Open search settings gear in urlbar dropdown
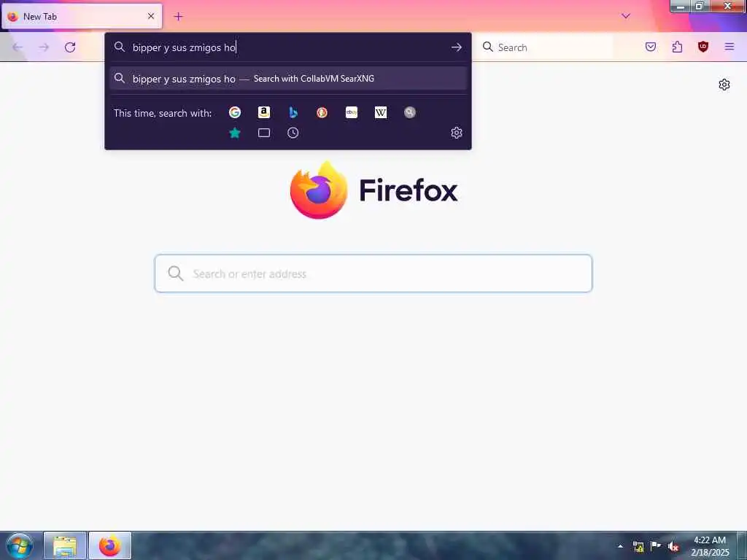Viewport: 747px width, 560px height. (x=457, y=133)
